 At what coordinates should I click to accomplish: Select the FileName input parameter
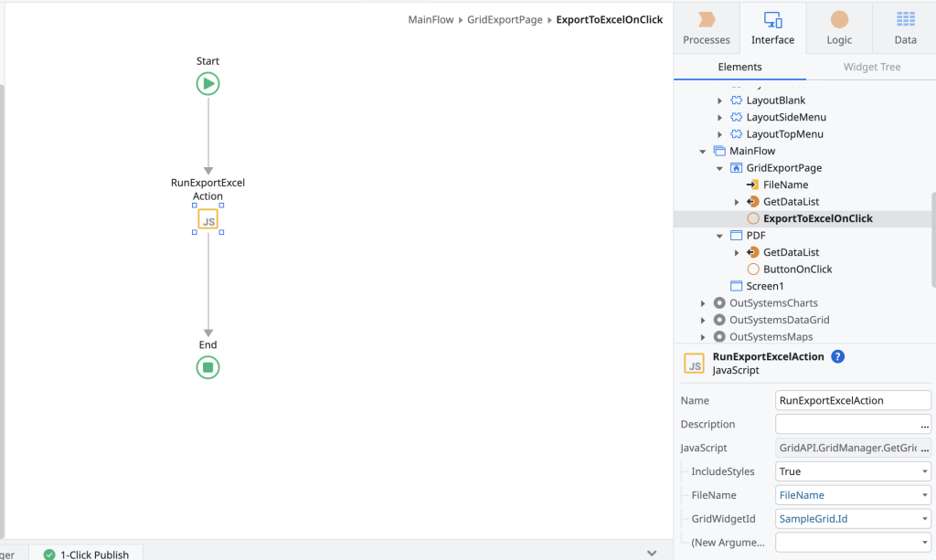(785, 185)
